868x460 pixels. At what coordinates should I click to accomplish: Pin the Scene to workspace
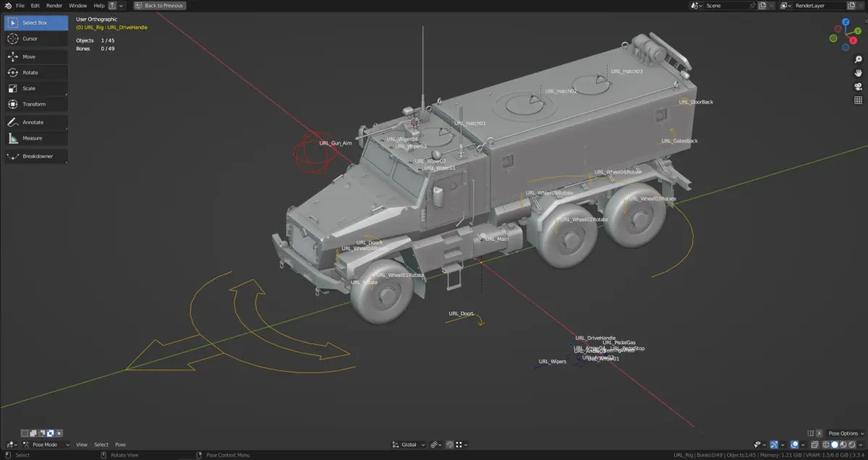tap(753, 5)
